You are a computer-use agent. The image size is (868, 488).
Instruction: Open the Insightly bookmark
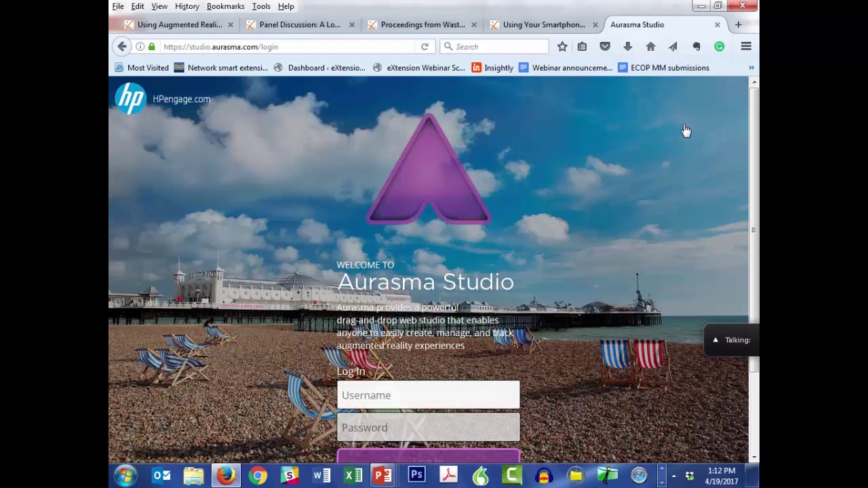[x=492, y=68]
